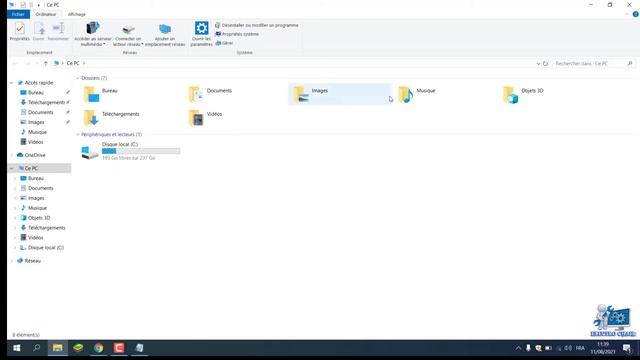640x360 pixels.
Task: Expand the OneDrive tree node
Action: pyautogui.click(x=11, y=155)
